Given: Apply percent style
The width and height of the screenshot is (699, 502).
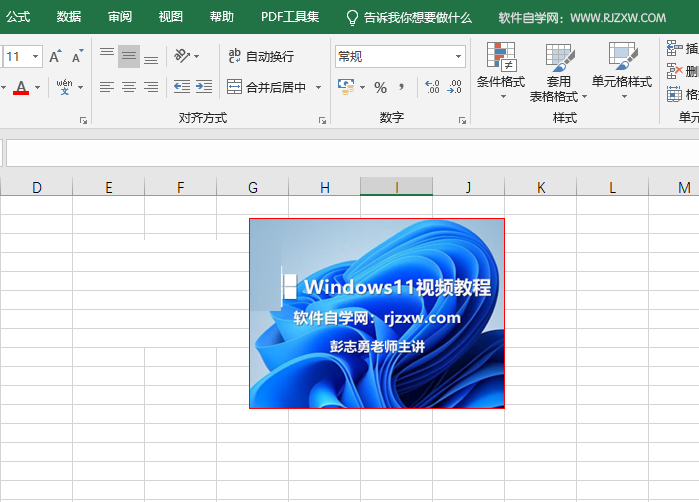Looking at the screenshot, I should point(380,87).
